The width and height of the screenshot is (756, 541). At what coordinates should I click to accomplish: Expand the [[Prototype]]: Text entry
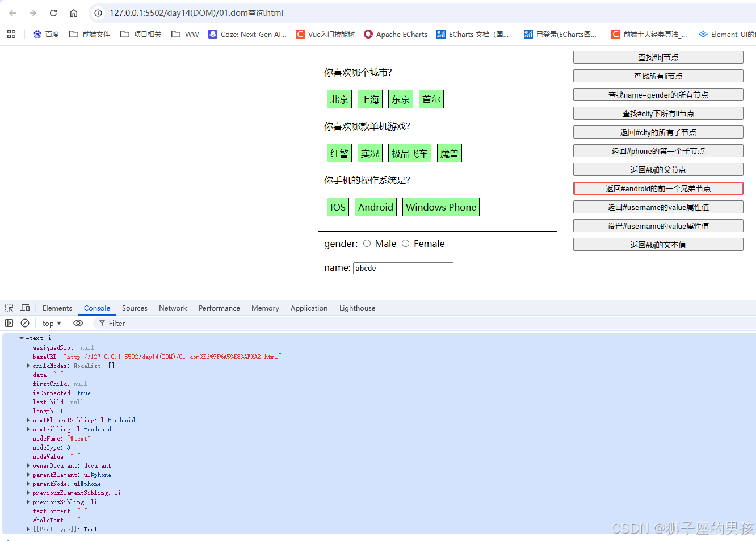point(28,529)
